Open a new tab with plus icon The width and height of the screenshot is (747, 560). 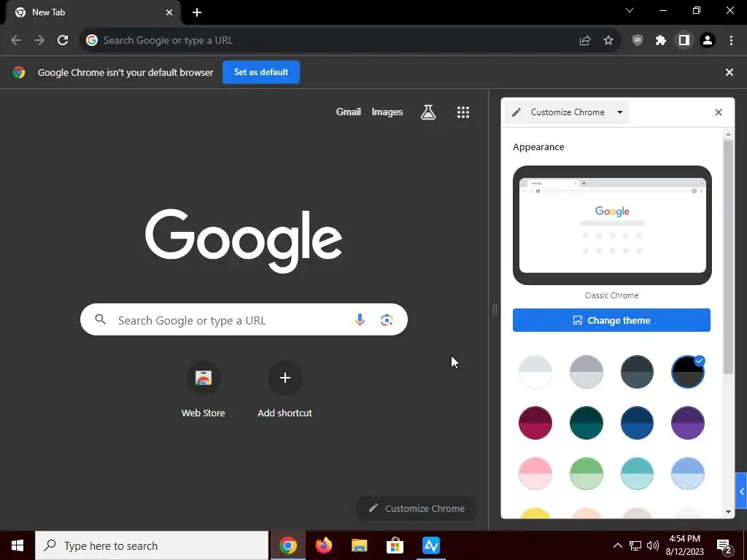(197, 12)
